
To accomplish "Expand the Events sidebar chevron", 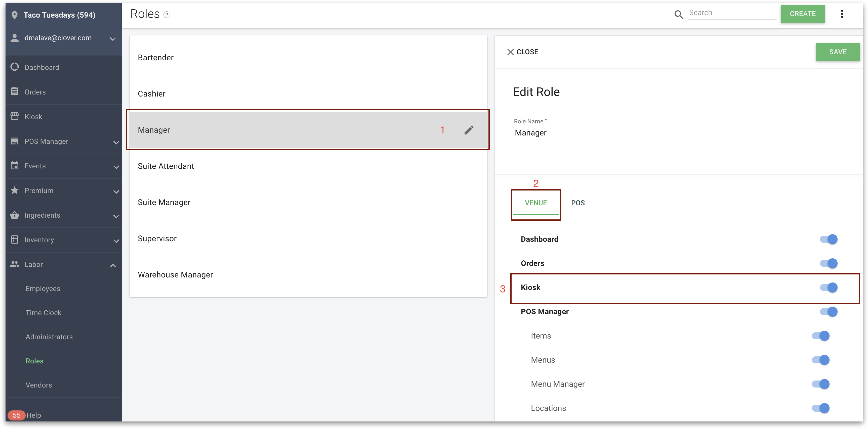I will [x=116, y=167].
